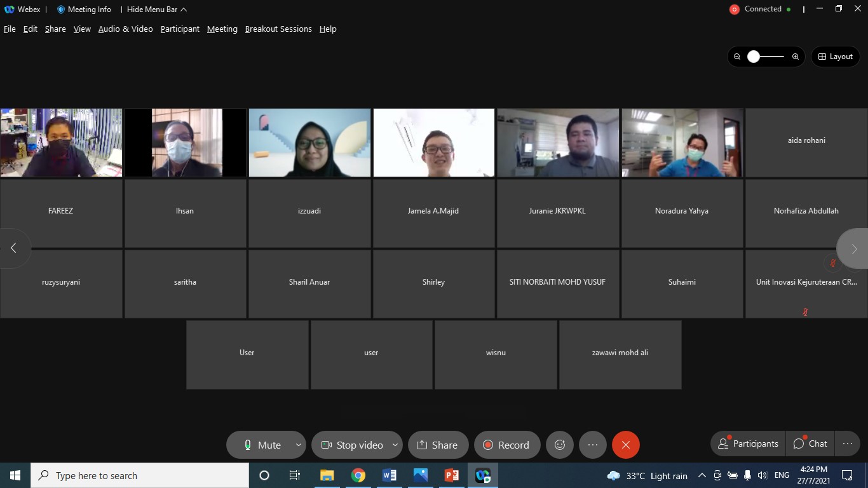Open Layout options dropdown
868x488 pixels.
[835, 57]
